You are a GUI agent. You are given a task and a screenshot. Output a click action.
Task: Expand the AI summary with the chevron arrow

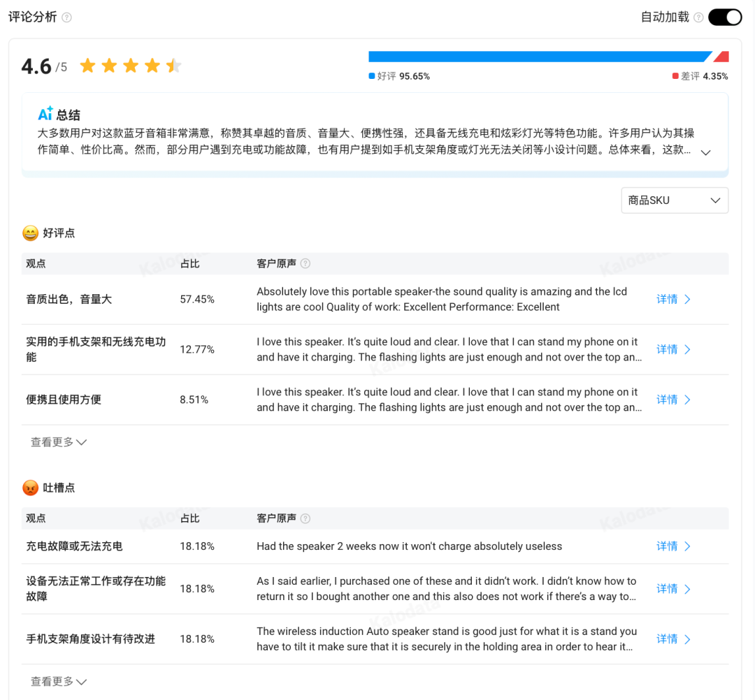pos(706,152)
